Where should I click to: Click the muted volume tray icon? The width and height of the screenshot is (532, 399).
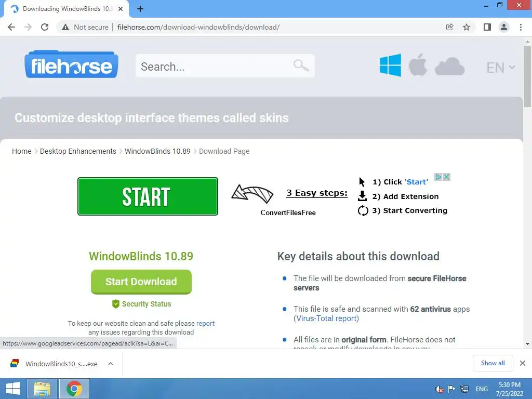coord(439,389)
